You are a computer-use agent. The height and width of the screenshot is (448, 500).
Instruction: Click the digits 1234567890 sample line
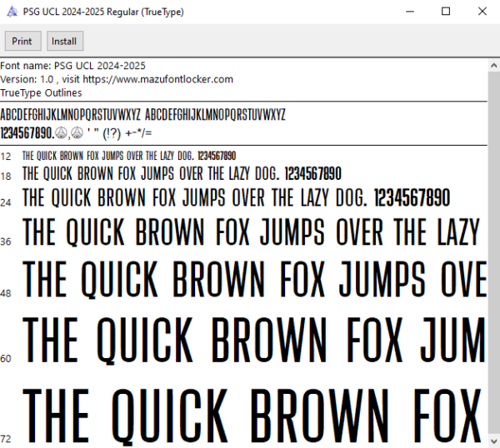click(76, 133)
